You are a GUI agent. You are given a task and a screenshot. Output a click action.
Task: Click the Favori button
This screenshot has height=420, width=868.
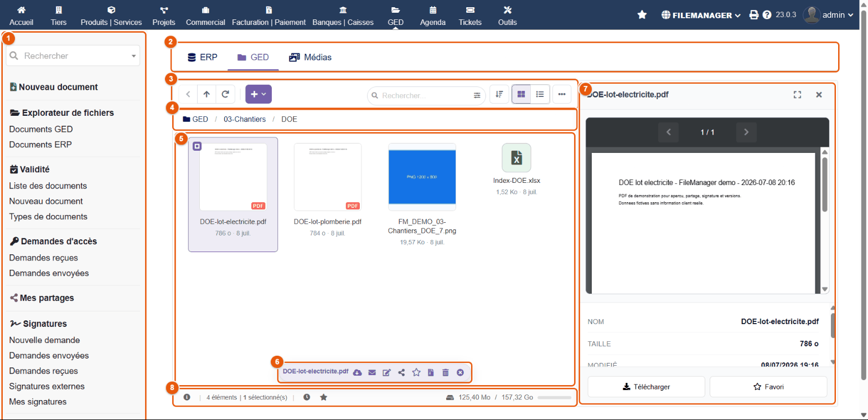coord(768,387)
